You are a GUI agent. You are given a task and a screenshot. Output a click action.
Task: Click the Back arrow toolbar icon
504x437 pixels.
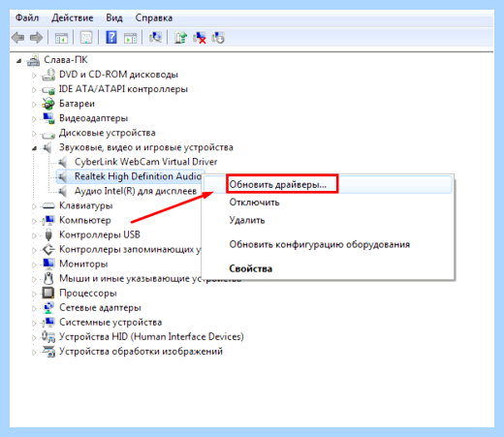[17, 38]
